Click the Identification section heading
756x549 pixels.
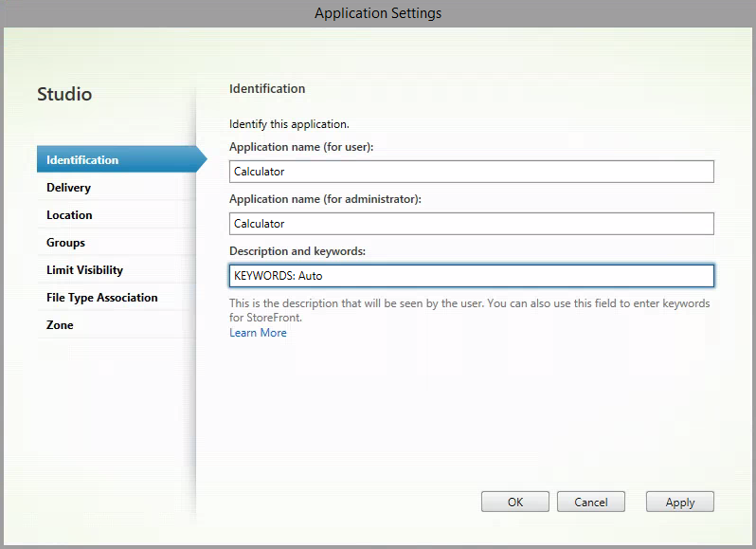click(x=267, y=89)
